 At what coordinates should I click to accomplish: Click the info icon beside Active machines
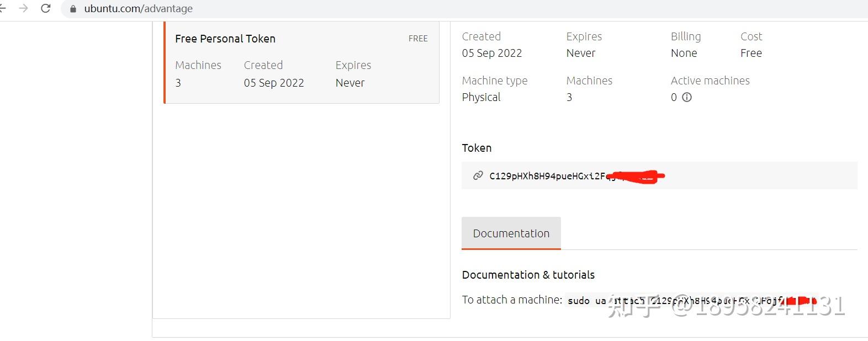687,97
